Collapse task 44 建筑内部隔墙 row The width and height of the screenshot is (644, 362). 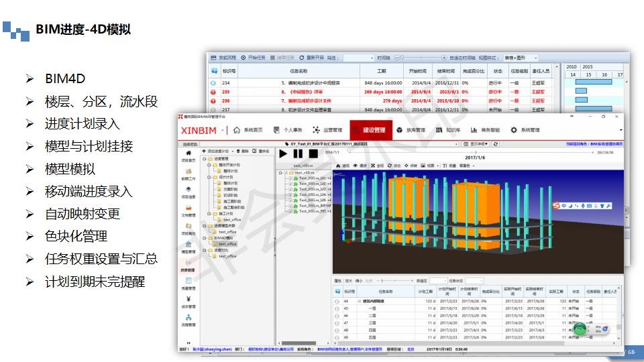tap(359, 301)
